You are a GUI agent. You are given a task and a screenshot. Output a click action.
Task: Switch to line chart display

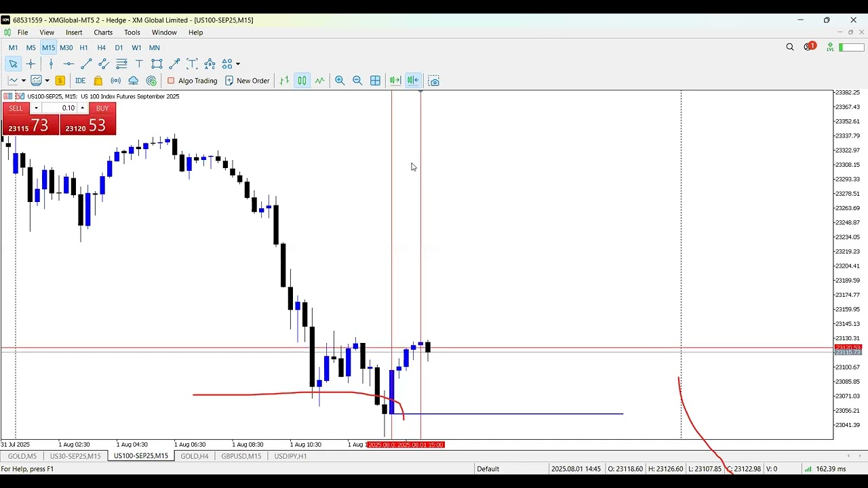tap(319, 81)
